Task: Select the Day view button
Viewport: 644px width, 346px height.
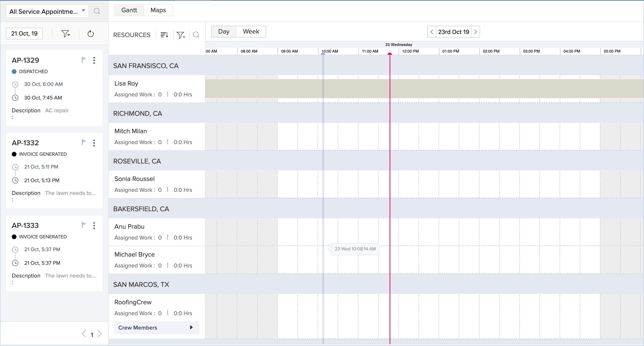Action: click(x=223, y=32)
